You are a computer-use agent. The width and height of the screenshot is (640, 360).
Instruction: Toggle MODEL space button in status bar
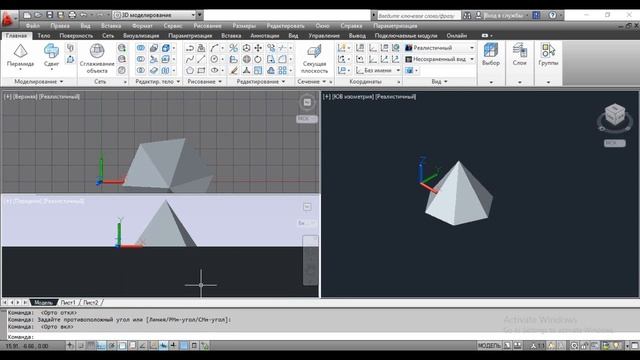point(489,346)
